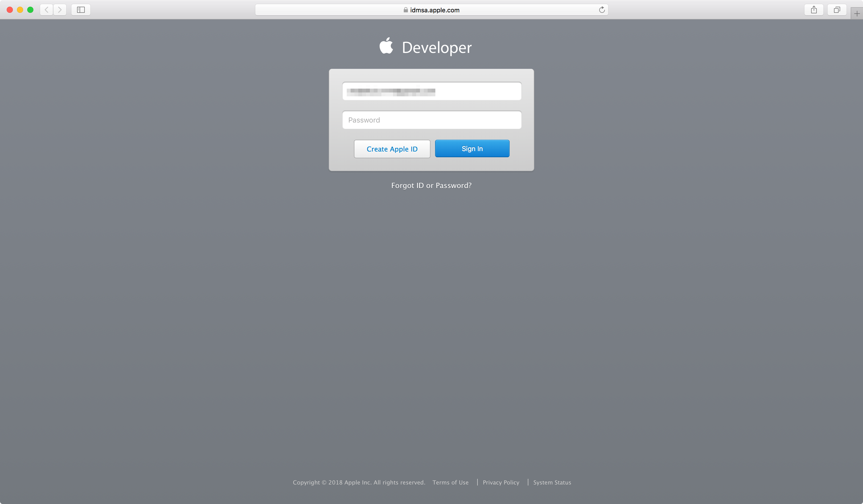
Task: Open the Share icon in the toolbar
Action: click(x=814, y=10)
